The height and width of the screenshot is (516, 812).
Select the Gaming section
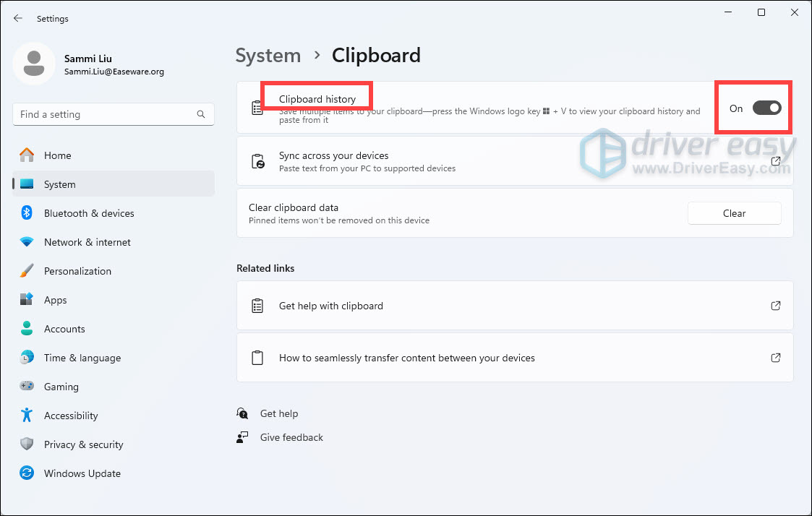[x=61, y=386]
